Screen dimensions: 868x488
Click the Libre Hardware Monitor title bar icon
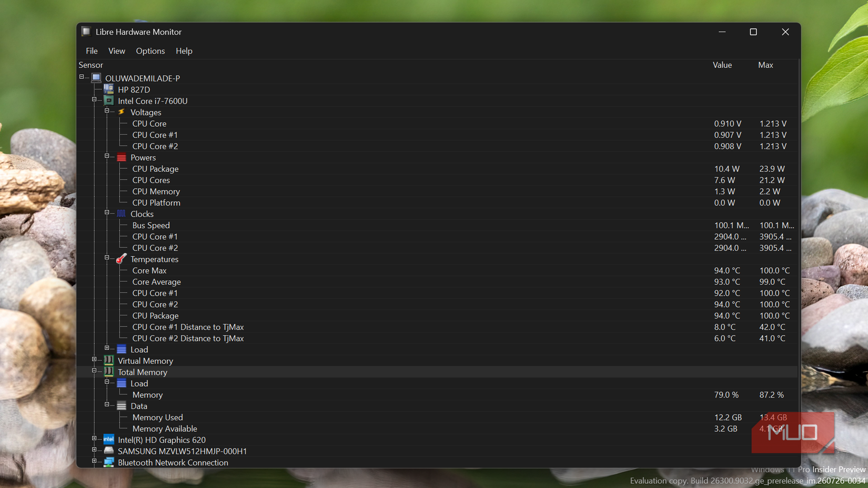click(x=86, y=32)
